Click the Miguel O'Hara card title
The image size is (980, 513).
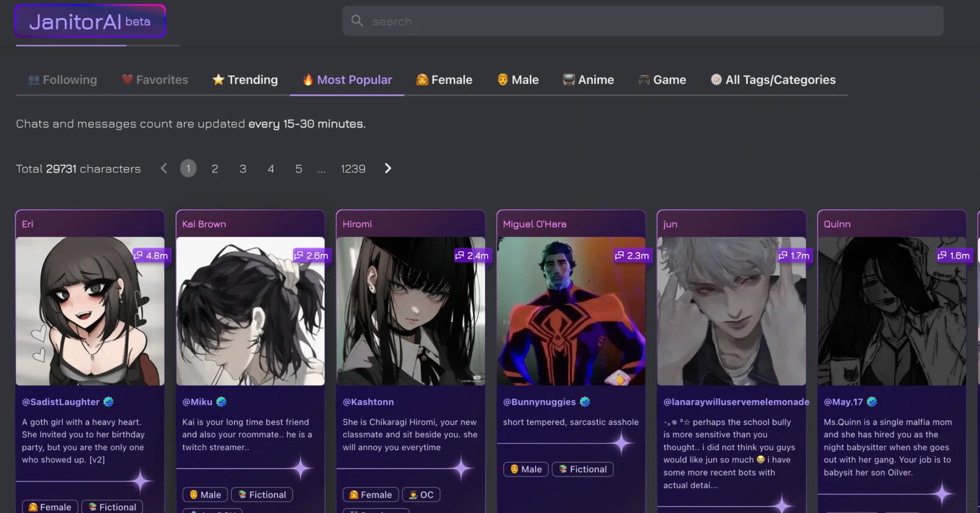[x=534, y=224]
